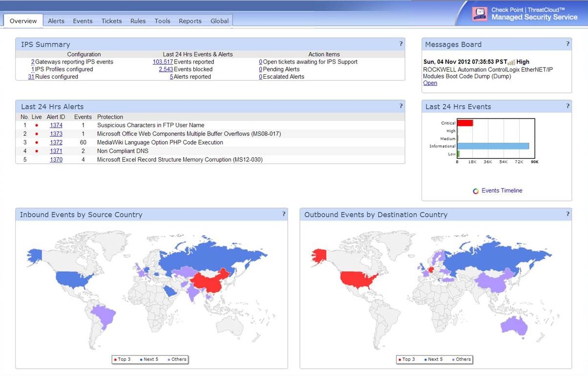Viewport: 588px width, 376px height.
Task: Click purple Others swatch in outbound legend
Action: (453, 359)
